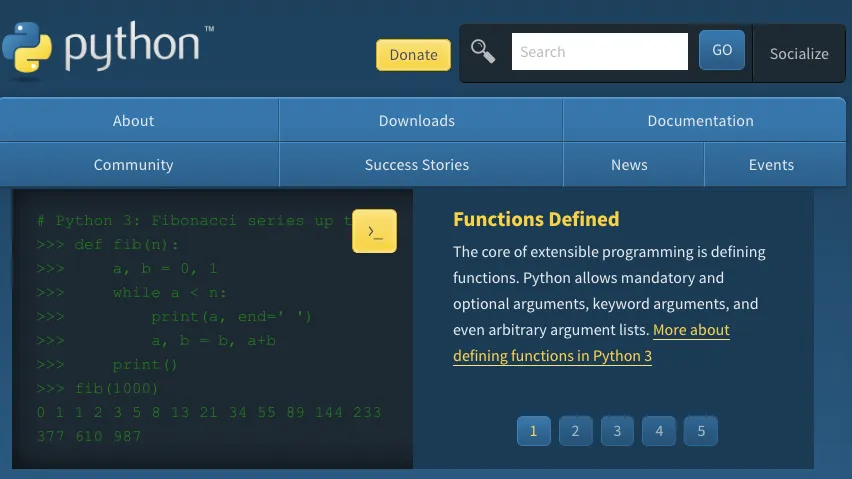The image size is (852, 479).
Task: Switch to slide 3 of carousel
Action: click(x=617, y=431)
